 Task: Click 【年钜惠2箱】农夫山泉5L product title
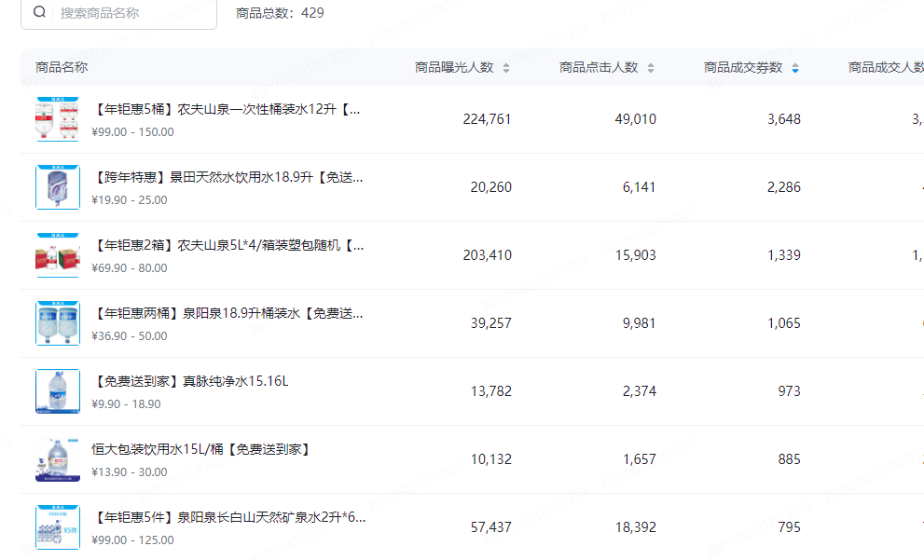[x=228, y=246]
